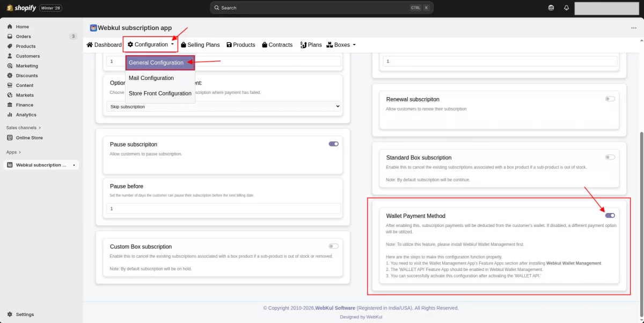Open Analytics in the sidebar
644x323 pixels.
tap(26, 115)
